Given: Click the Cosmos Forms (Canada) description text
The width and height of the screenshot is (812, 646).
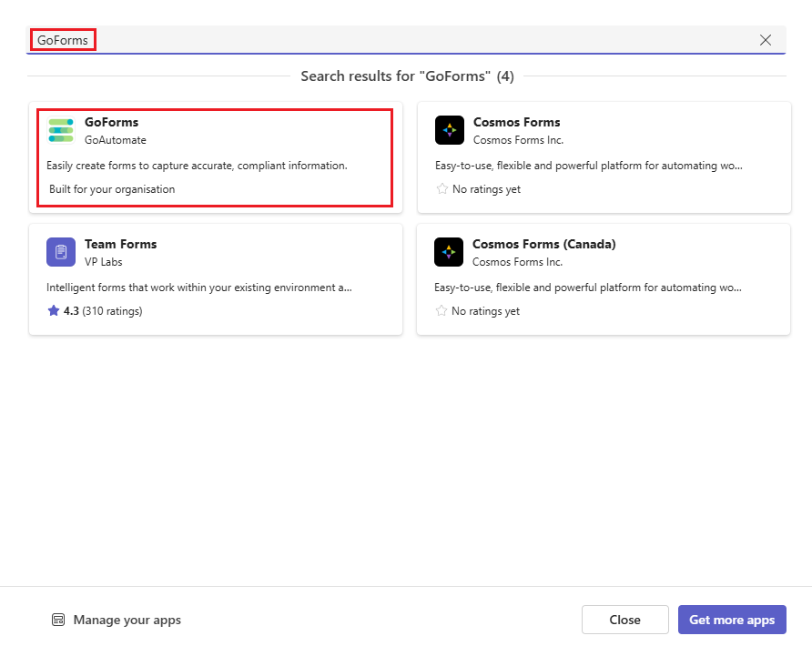Looking at the screenshot, I should click(x=588, y=288).
